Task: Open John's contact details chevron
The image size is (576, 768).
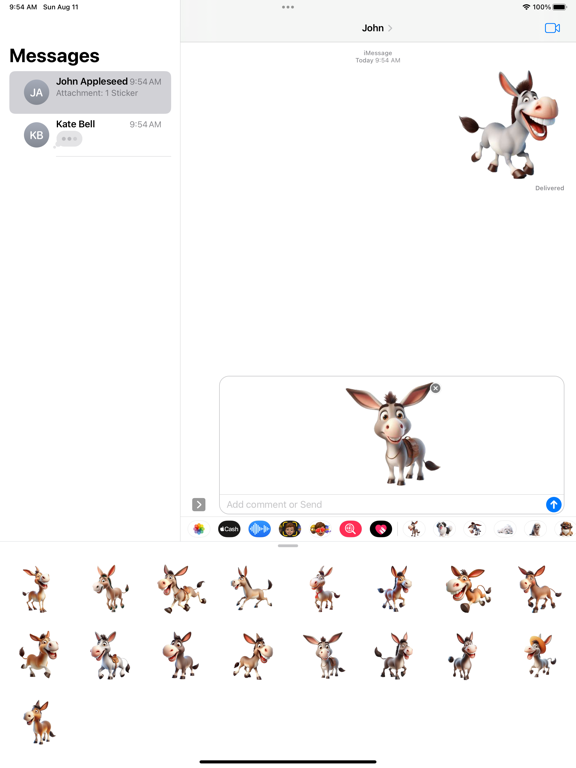Action: click(x=390, y=28)
